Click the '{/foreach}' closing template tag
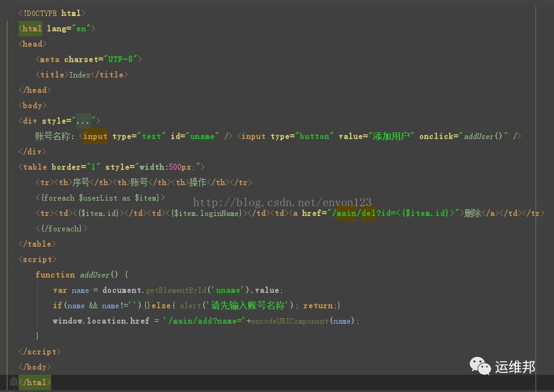Screen dimensions: 554x392 point(62,229)
